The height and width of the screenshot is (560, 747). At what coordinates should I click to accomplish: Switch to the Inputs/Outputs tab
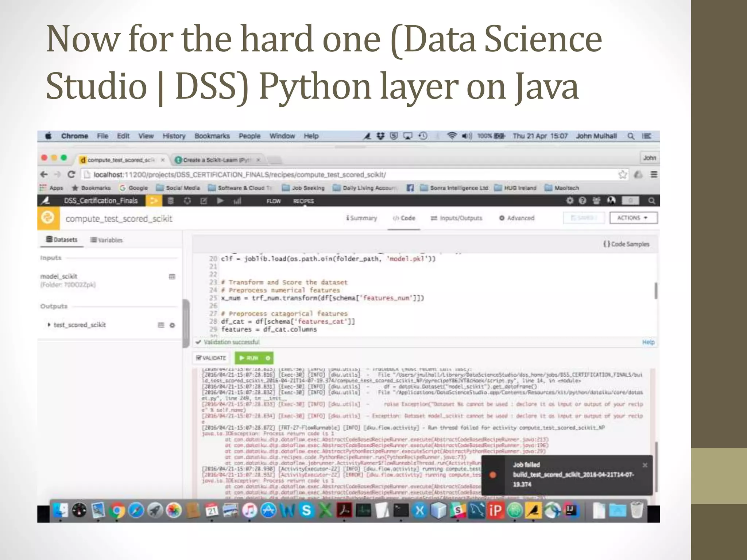pos(456,218)
